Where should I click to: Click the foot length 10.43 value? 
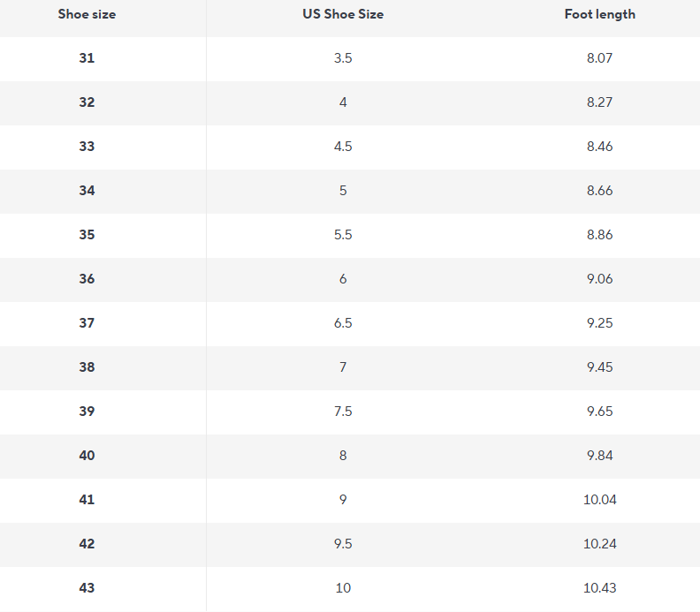pos(599,588)
